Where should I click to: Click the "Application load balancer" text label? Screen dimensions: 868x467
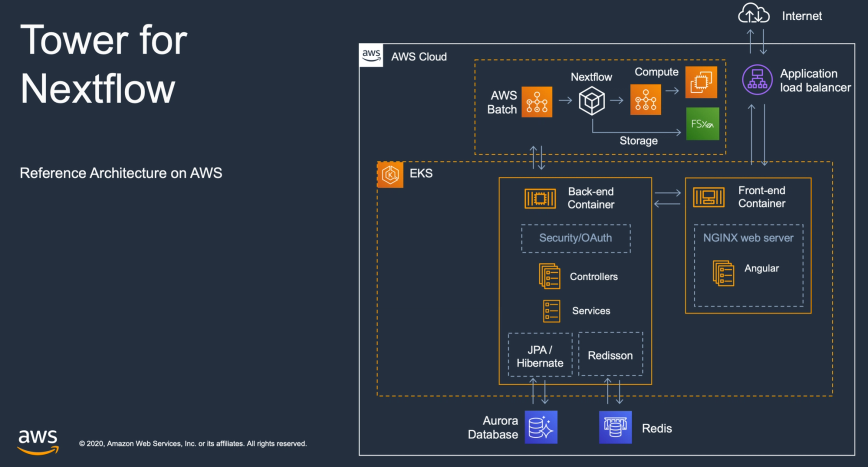pyautogui.click(x=815, y=80)
